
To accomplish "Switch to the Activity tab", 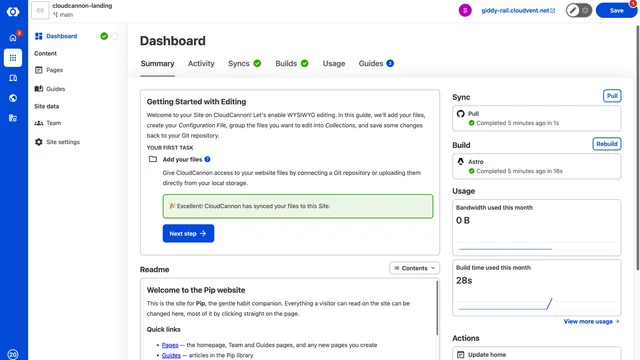I will click(201, 64).
